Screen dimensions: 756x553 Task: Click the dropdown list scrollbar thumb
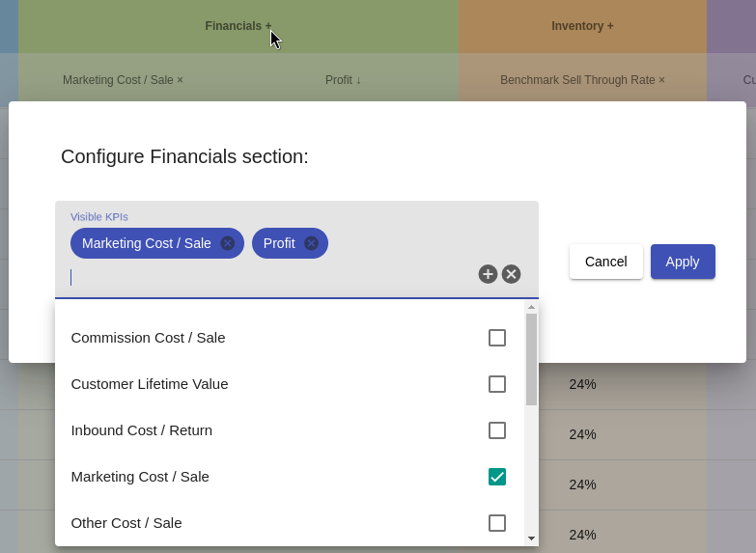[x=531, y=360]
